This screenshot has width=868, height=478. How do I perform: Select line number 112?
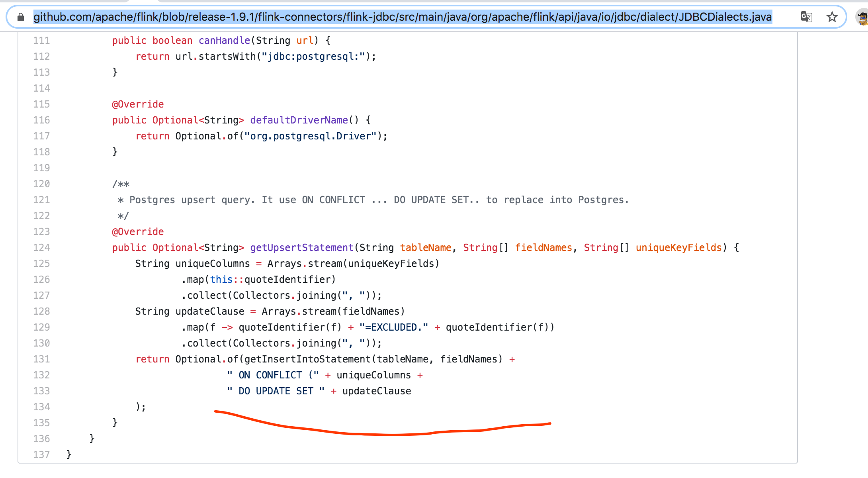click(41, 57)
